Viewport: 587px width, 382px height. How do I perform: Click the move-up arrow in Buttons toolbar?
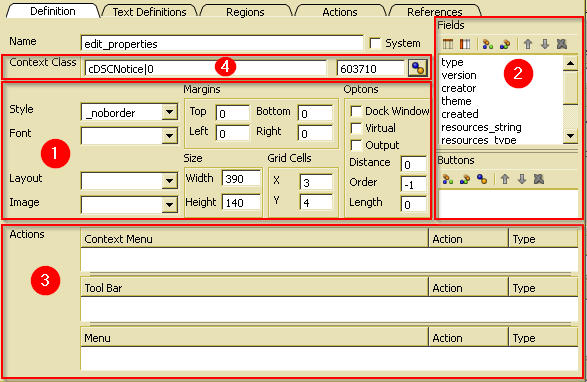[x=505, y=179]
